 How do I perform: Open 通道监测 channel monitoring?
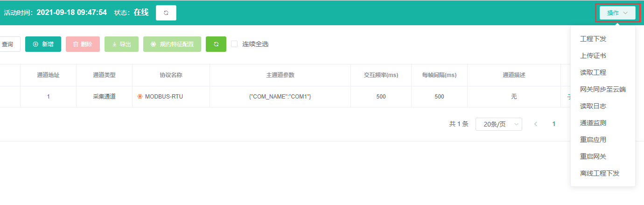(x=593, y=123)
